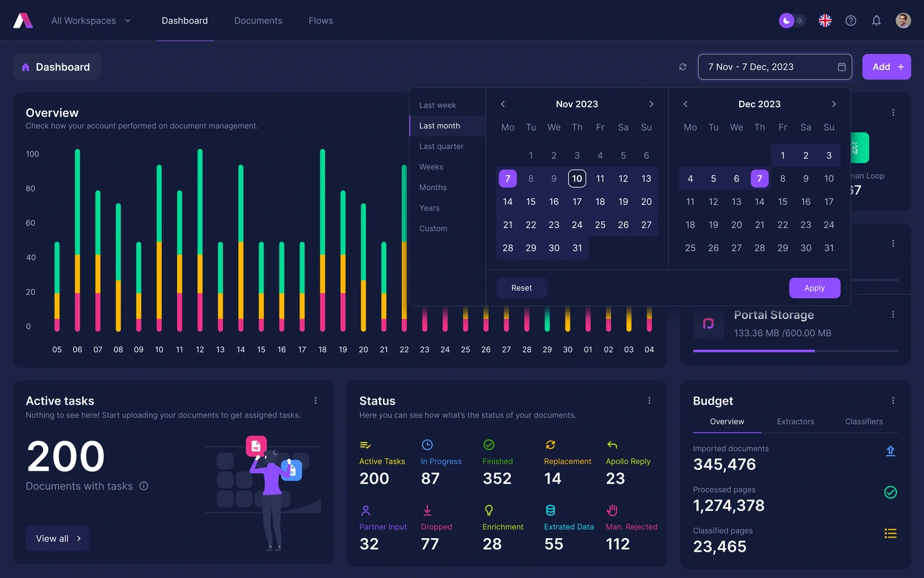Click the Portal Storage app icon

pyautogui.click(x=708, y=324)
